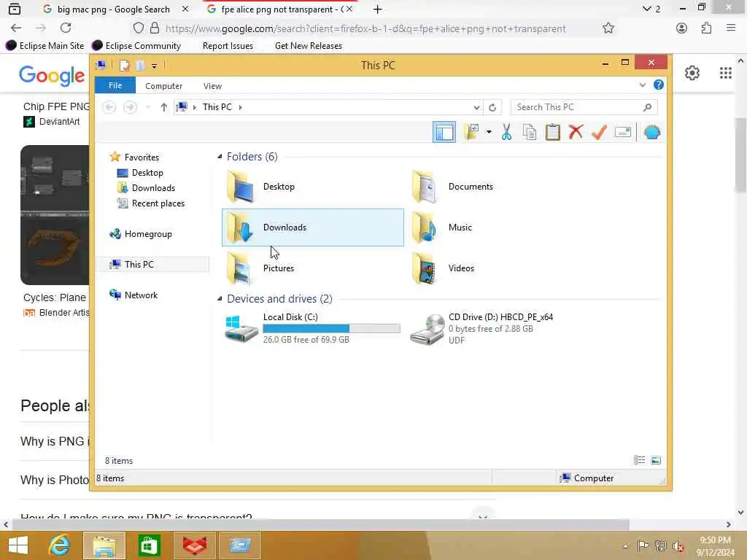Click Firefox reload page button
Image resolution: width=747 pixels, height=560 pixels.
[66, 28]
